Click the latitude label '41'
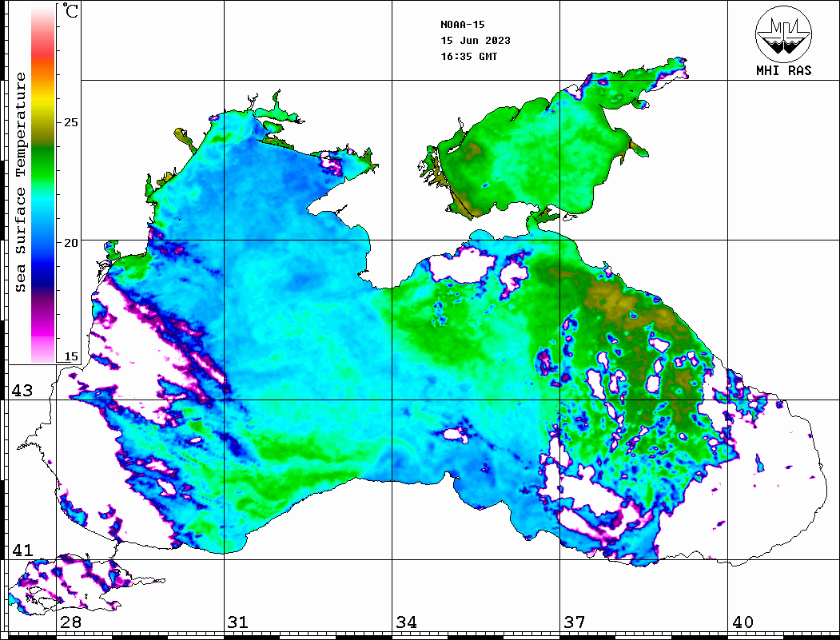Screen dimensions: 840x640 coord(22,551)
